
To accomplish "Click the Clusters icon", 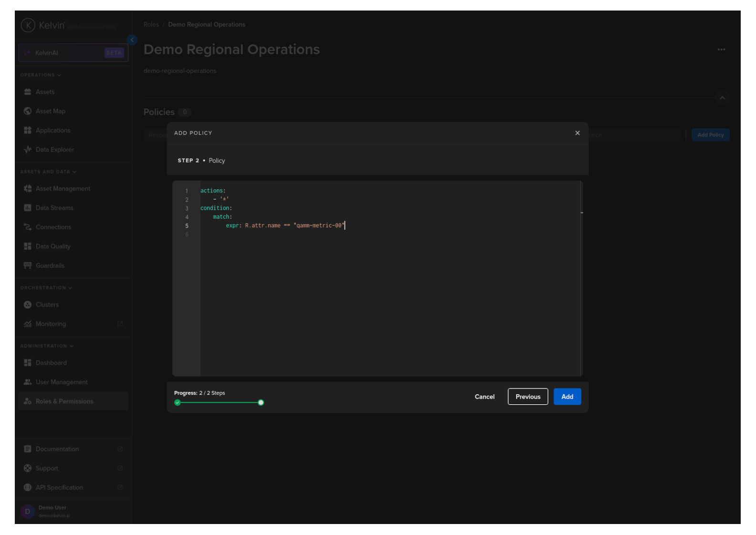I will point(28,305).
